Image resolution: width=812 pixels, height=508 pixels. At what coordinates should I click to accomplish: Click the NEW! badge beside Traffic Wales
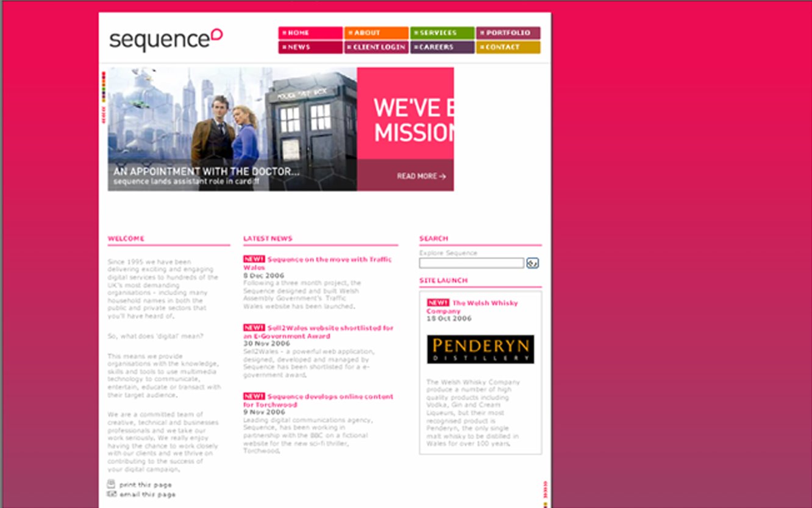click(254, 259)
